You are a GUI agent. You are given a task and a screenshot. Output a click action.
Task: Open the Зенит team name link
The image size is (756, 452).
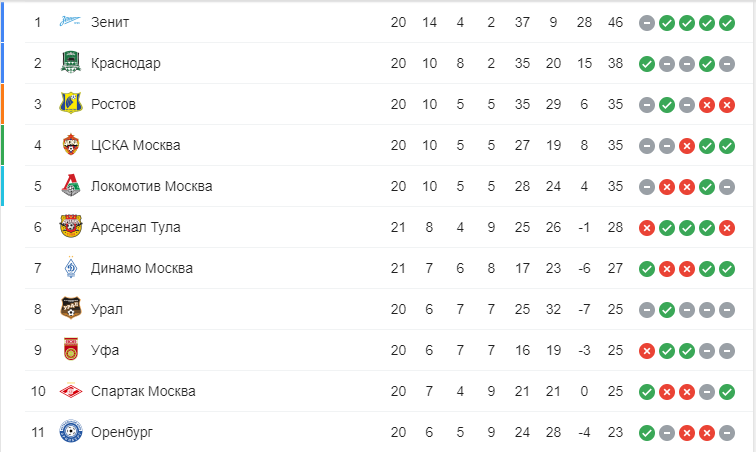coord(110,22)
